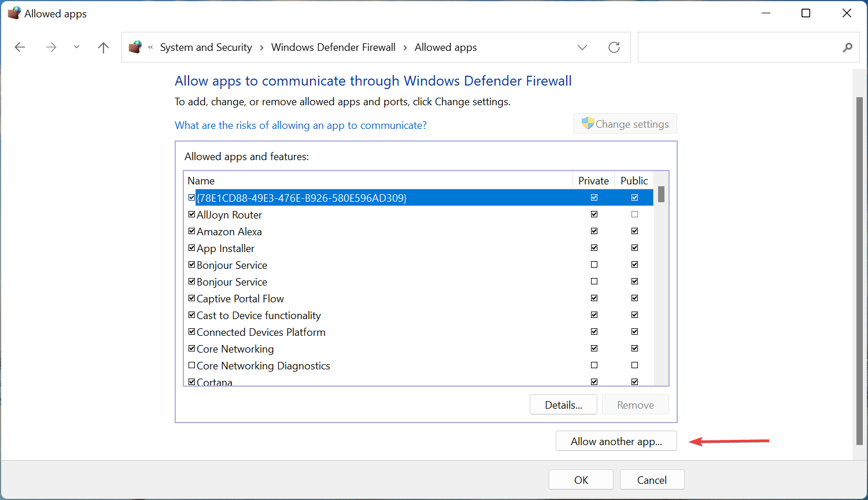868x500 pixels.
Task: Click the search magnifier icon
Action: coord(847,47)
